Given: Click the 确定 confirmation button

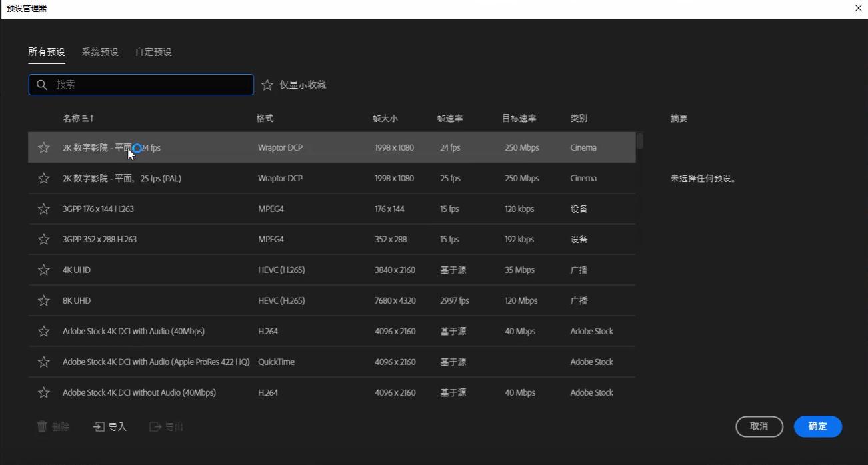Looking at the screenshot, I should pos(817,426).
